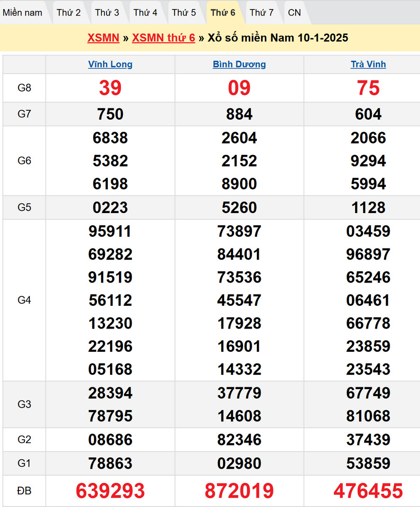Open the Thứ 5 results tab
420x507 pixels.
click(x=184, y=13)
